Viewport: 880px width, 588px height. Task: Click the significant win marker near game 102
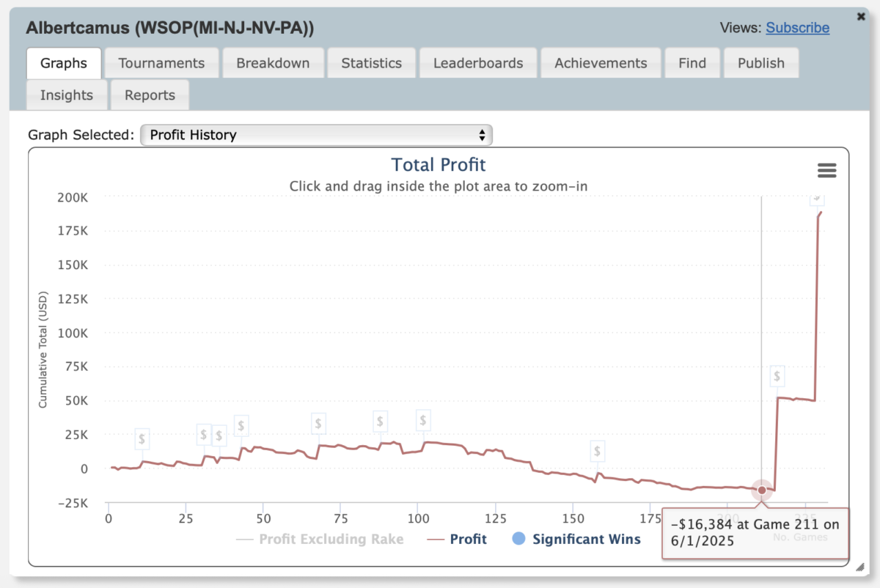[423, 420]
